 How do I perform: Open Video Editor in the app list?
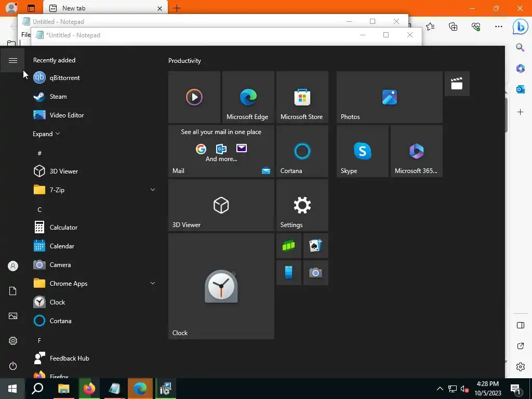(x=95, y=115)
